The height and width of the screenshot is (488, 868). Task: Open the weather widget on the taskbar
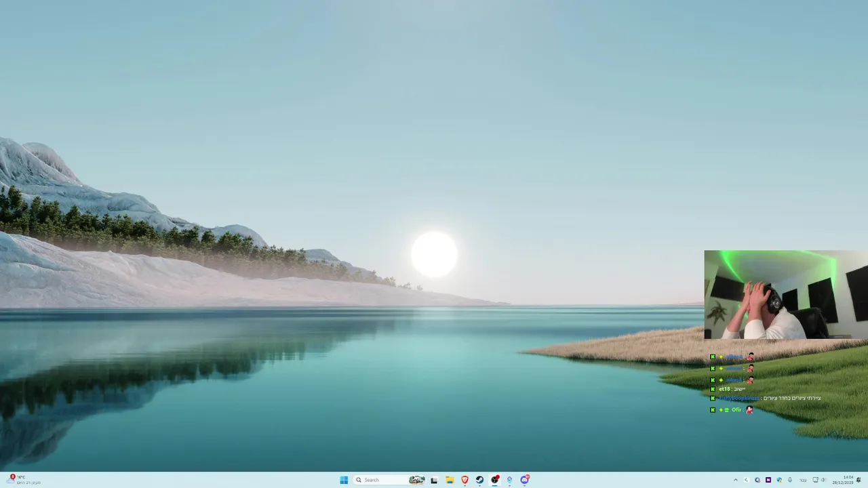(23, 480)
